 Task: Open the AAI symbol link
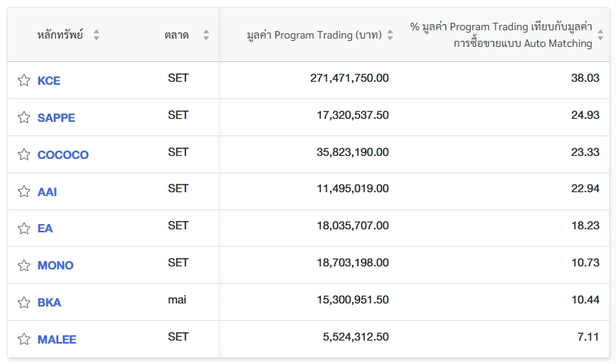47,191
